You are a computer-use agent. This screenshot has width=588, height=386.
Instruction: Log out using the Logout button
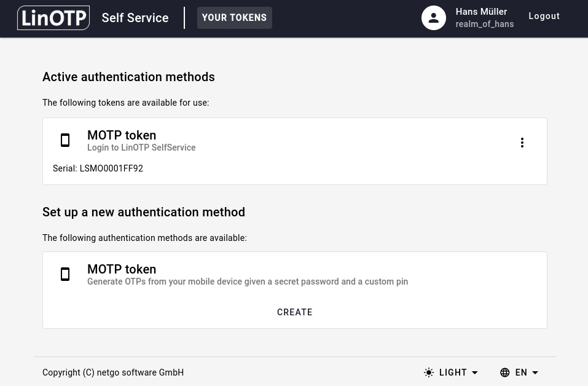[x=544, y=16]
